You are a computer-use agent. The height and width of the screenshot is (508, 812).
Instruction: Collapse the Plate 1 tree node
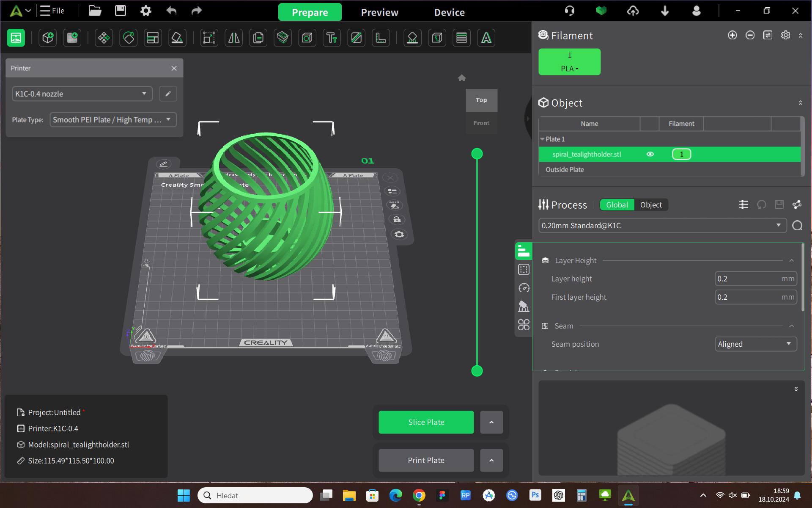click(x=542, y=139)
